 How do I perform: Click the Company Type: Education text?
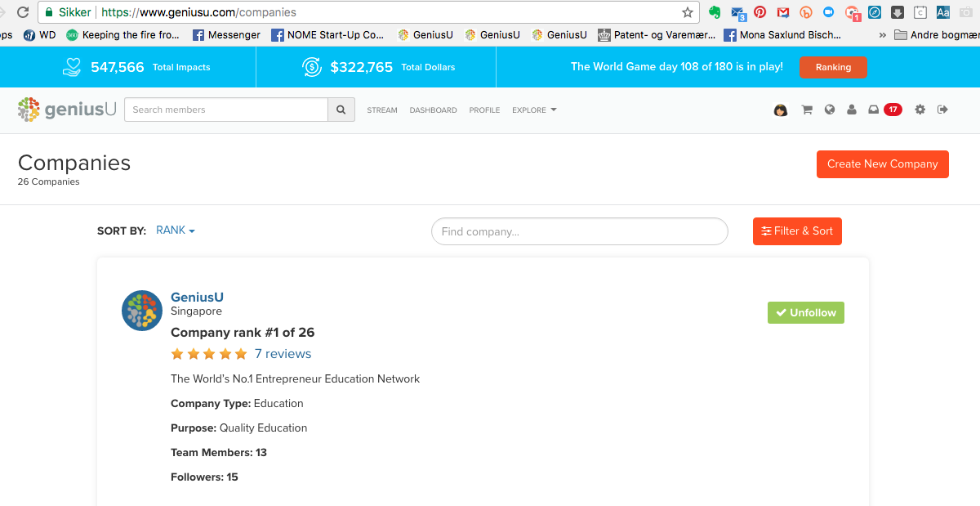tap(237, 403)
